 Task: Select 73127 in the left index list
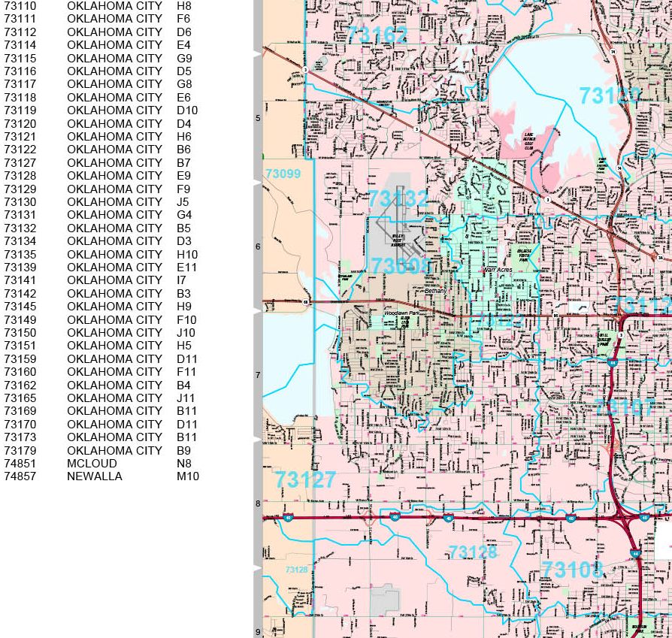click(x=20, y=163)
